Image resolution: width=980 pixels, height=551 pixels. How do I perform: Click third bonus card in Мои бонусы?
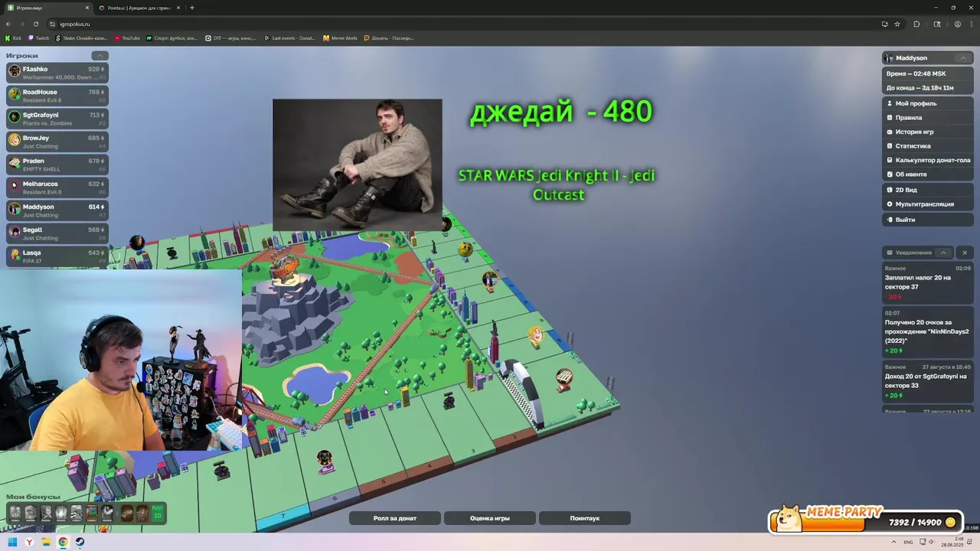[46, 513]
